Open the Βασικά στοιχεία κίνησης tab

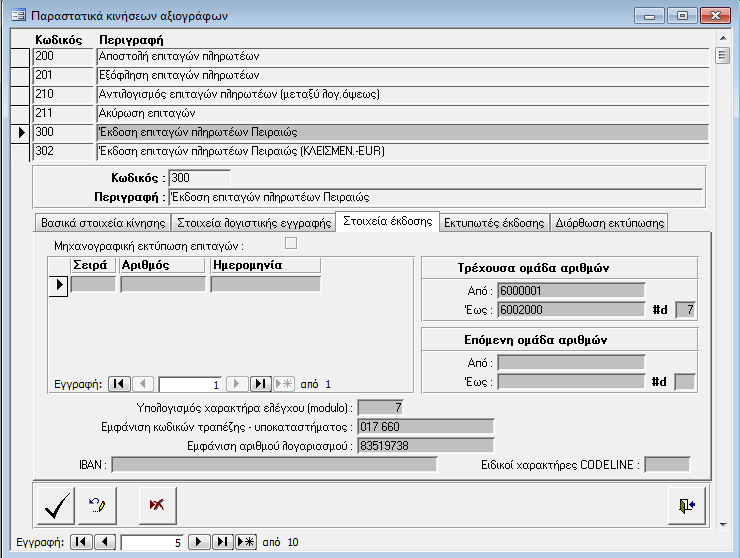tap(102, 223)
